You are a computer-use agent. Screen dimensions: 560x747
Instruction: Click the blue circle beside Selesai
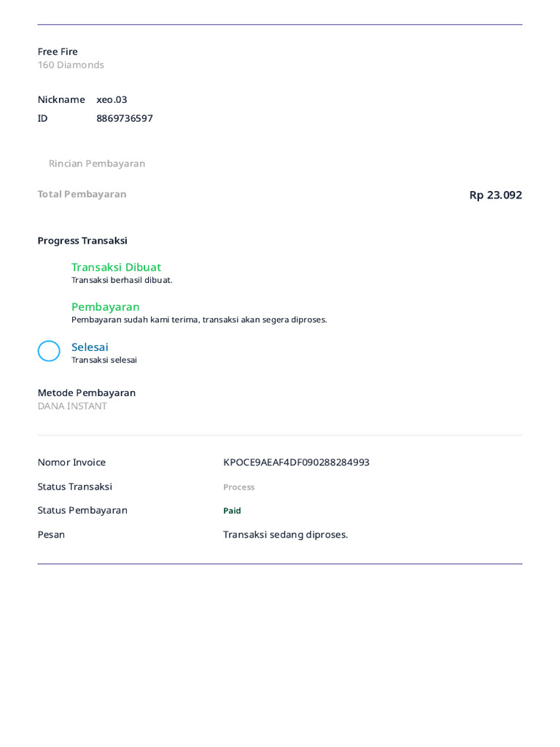click(x=49, y=351)
